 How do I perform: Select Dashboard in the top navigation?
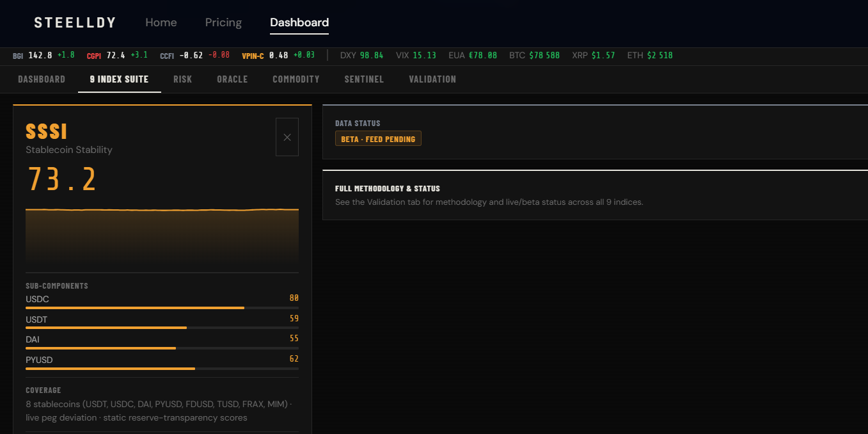299,22
